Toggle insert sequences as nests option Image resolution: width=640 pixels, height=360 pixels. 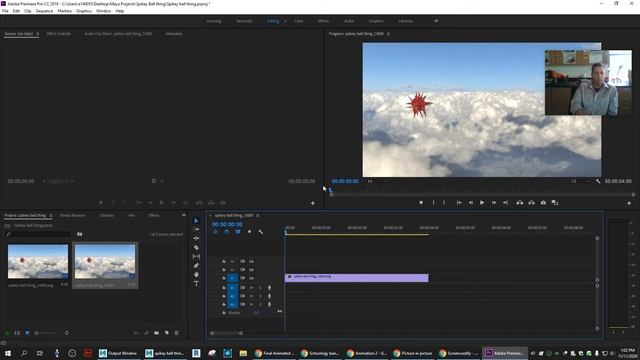tap(215, 232)
